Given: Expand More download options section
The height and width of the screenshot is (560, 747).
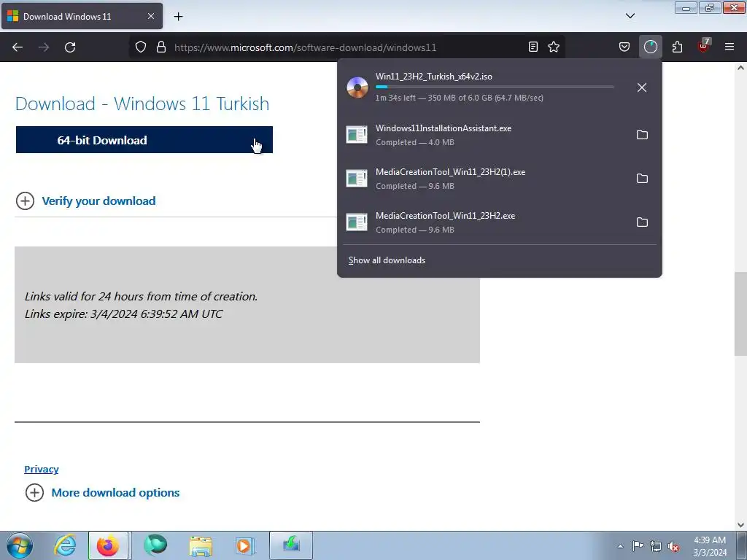Looking at the screenshot, I should [x=102, y=492].
